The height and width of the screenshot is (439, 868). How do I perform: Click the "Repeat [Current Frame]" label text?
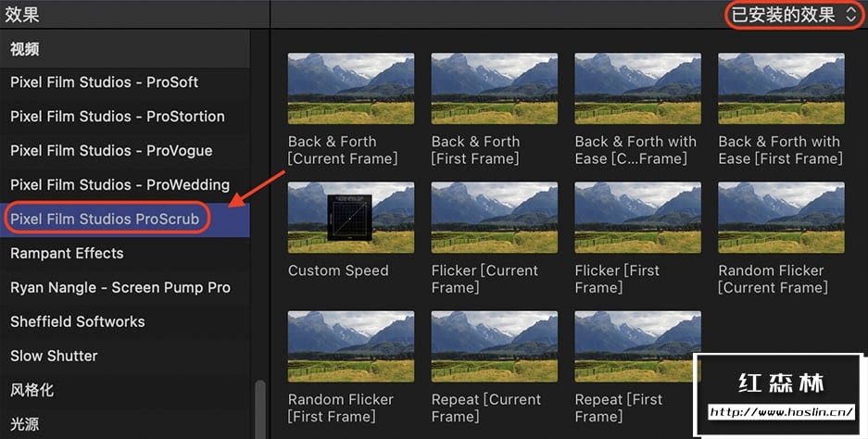tap(486, 408)
